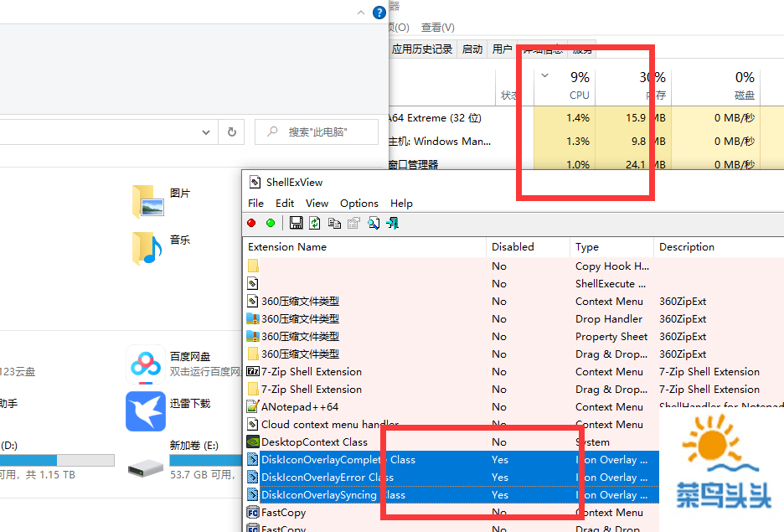Click the Copy Selected Items icon
784x532 pixels.
coord(334,223)
